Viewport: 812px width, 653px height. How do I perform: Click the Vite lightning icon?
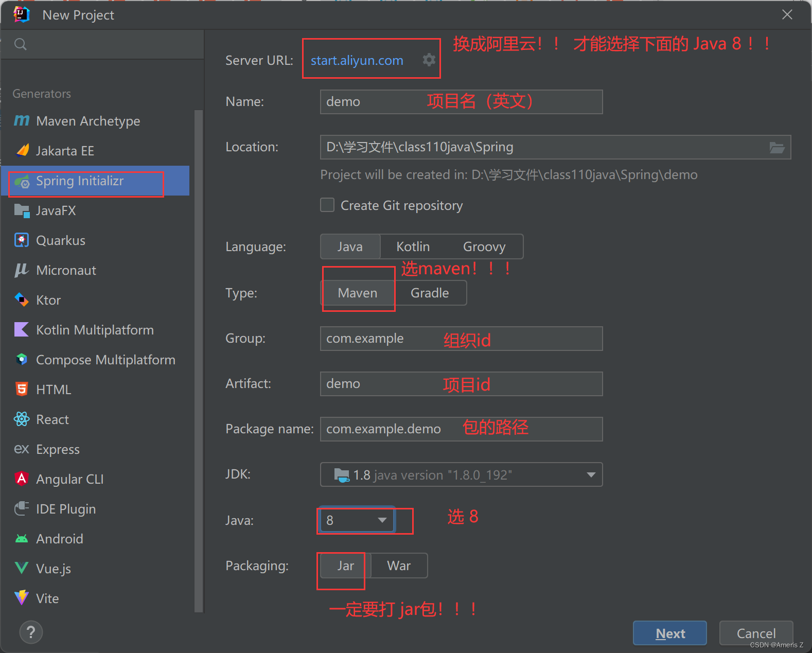click(22, 598)
